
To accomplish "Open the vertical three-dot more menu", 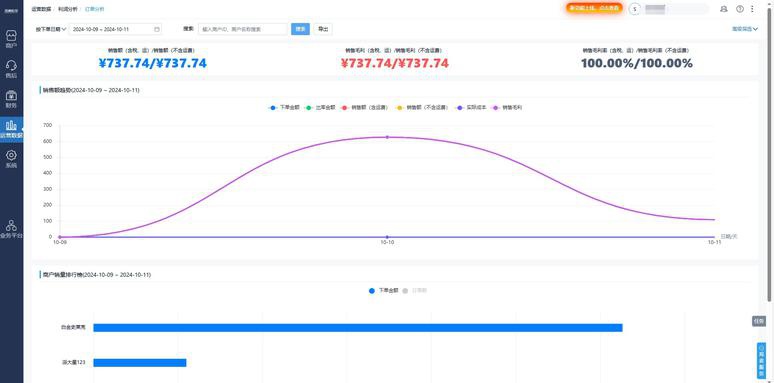I will tap(752, 9).
